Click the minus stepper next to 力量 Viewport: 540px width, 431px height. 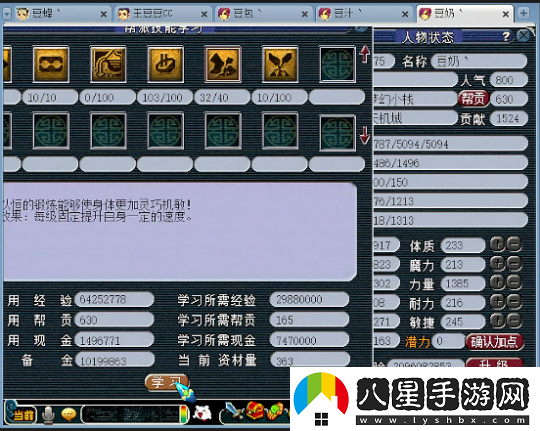514,283
